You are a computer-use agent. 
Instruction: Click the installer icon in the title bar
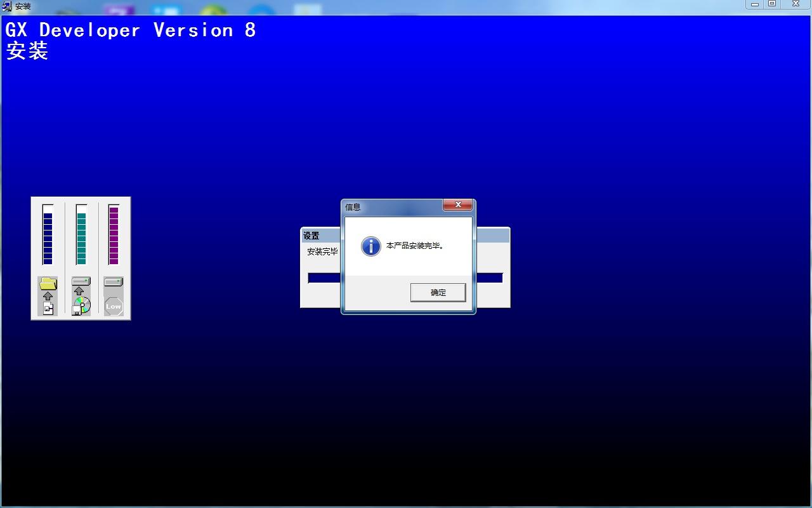pyautogui.click(x=8, y=6)
